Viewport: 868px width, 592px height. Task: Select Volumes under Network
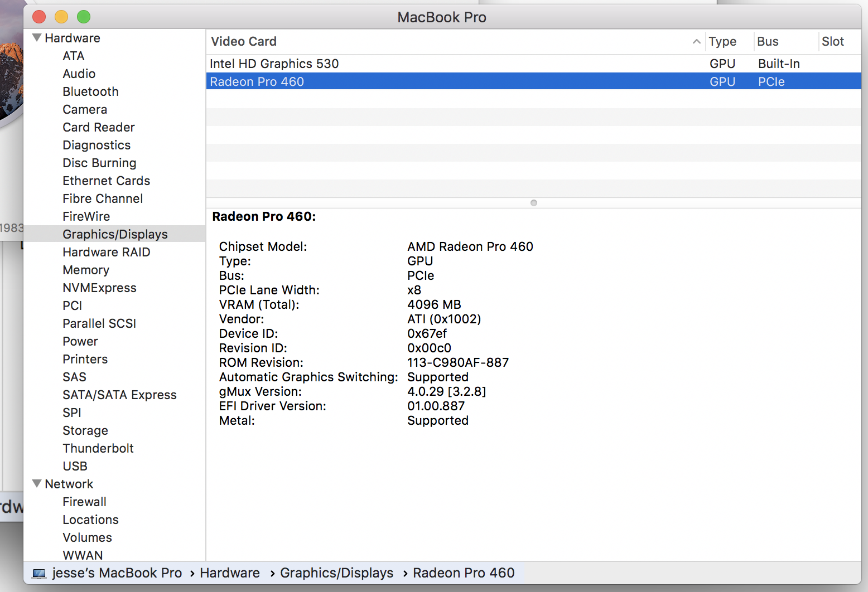(x=87, y=537)
